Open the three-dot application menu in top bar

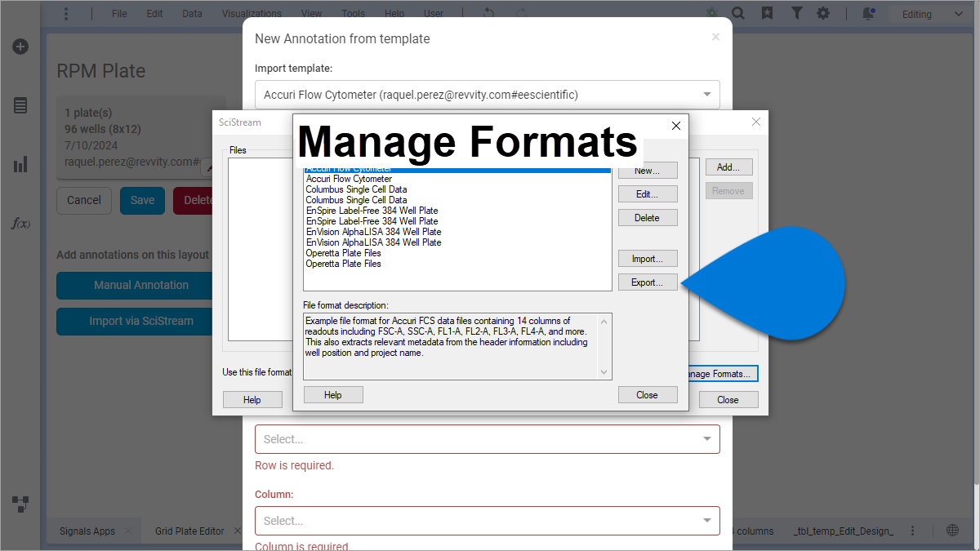click(66, 14)
